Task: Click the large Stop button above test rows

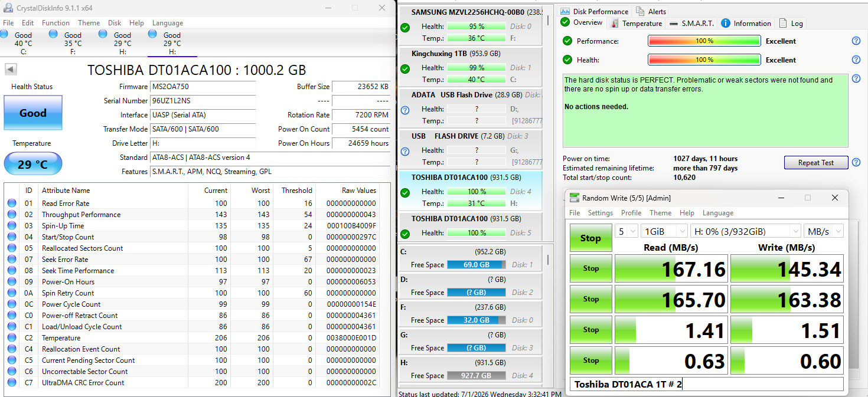Action: point(590,238)
